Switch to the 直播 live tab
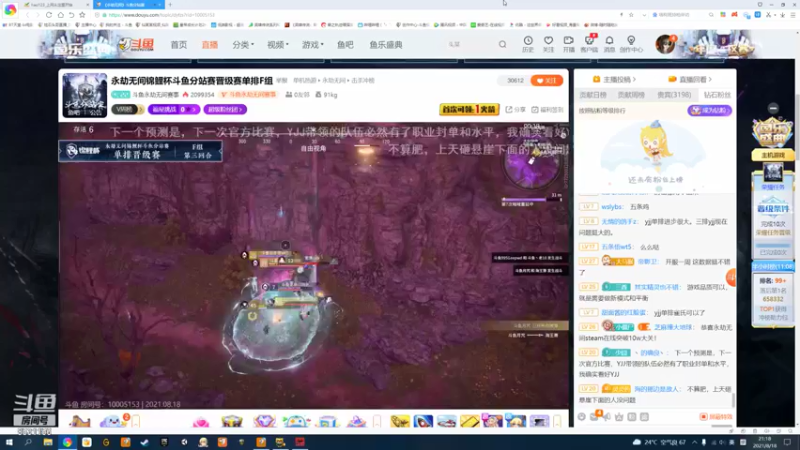Viewport: 800px width, 450px height. (x=210, y=45)
